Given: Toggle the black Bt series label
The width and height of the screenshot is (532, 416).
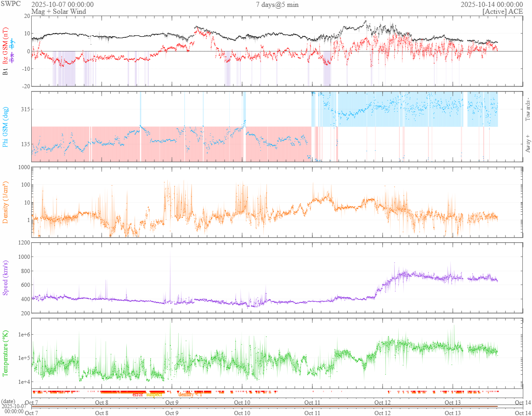Looking at the screenshot, I should [x=6, y=72].
